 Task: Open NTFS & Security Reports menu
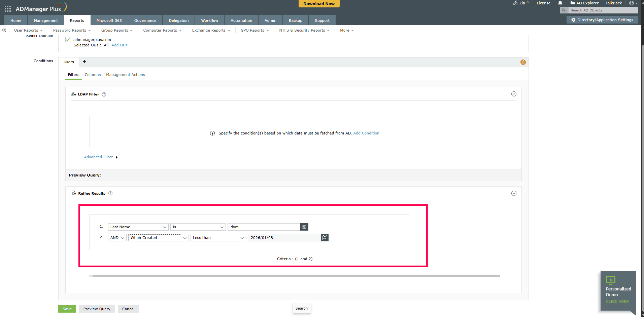click(x=304, y=30)
